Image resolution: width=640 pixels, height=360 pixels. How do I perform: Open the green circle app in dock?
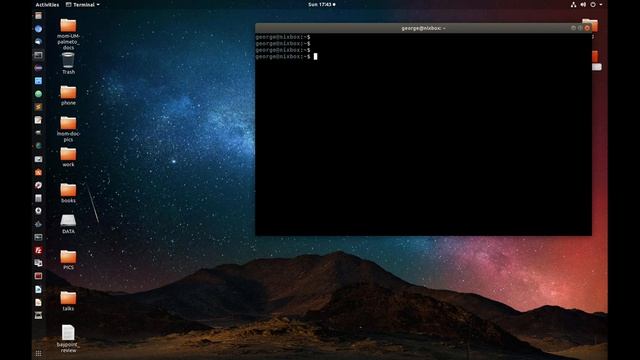(x=38, y=94)
